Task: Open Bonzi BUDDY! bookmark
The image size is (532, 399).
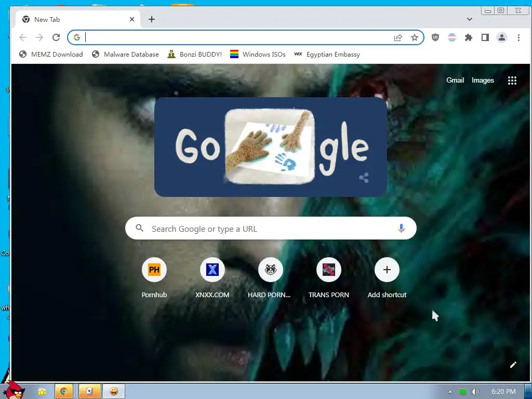Action: (195, 54)
